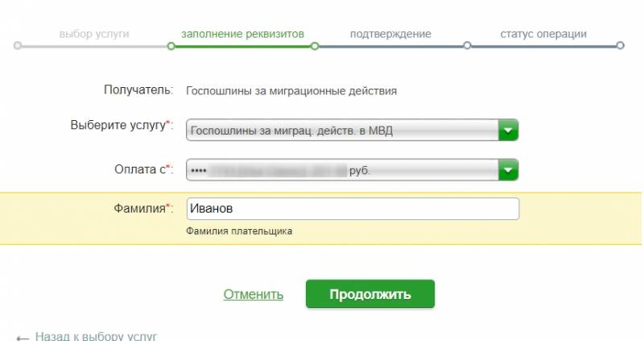
Task: Select the 'подтверждение' step label
Action: coord(390,34)
